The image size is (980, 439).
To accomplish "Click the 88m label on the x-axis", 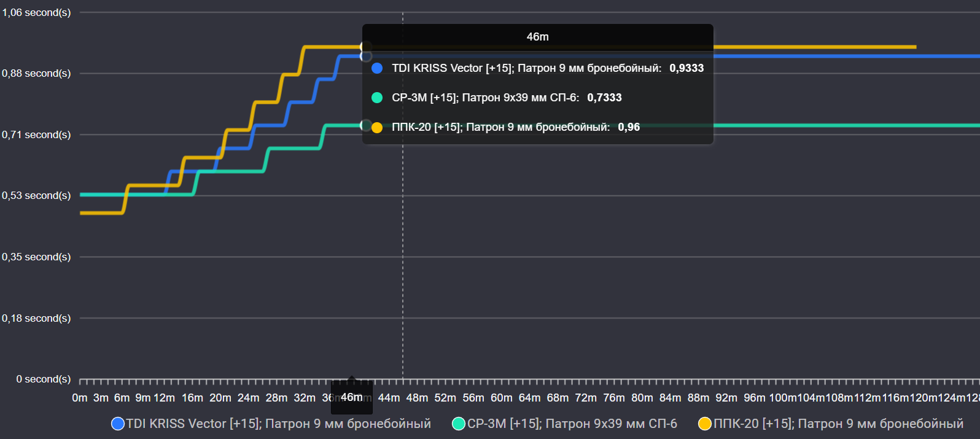I will 698,398.
